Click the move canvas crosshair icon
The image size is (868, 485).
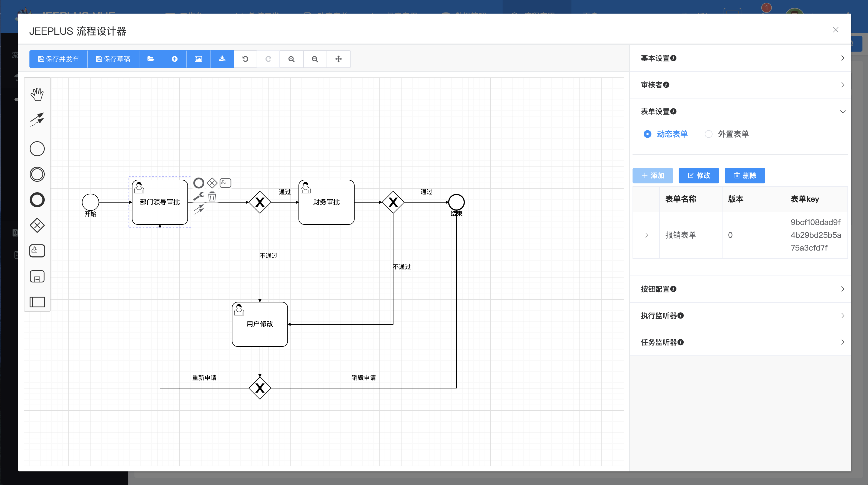point(338,59)
